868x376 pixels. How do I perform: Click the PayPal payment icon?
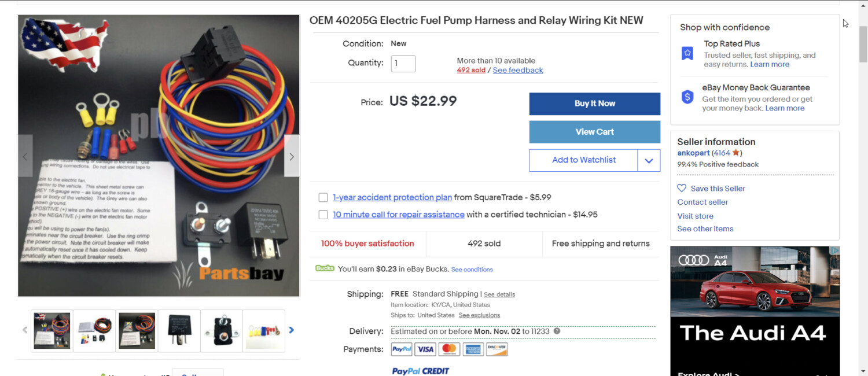coord(402,349)
